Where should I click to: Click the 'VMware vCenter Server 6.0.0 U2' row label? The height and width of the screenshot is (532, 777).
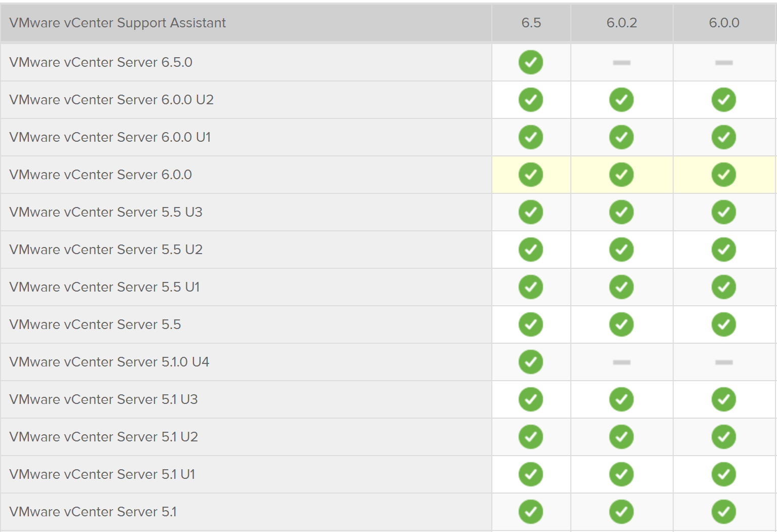[111, 100]
